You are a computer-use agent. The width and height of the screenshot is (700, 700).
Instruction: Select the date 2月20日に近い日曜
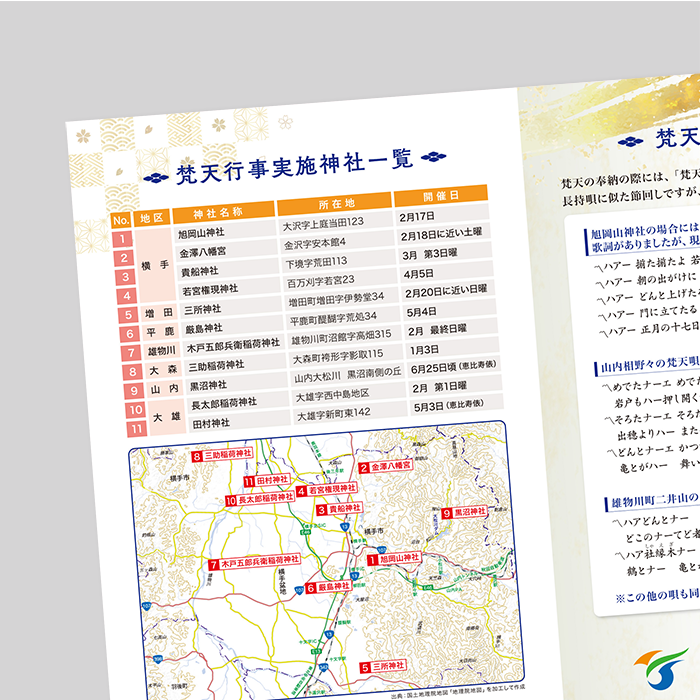pyautogui.click(x=446, y=291)
